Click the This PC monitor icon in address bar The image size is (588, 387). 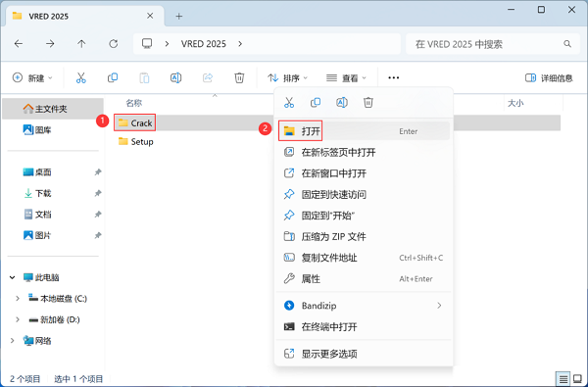(147, 43)
